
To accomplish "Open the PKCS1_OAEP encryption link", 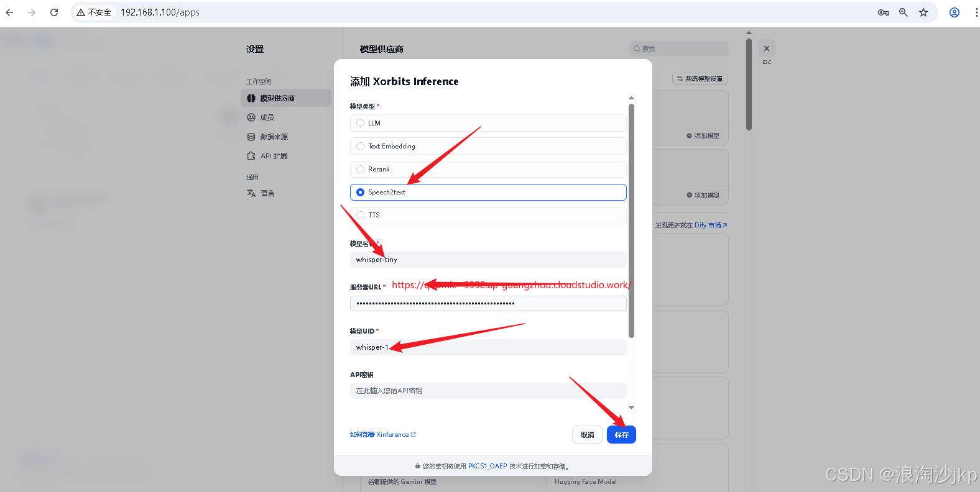I will click(488, 466).
